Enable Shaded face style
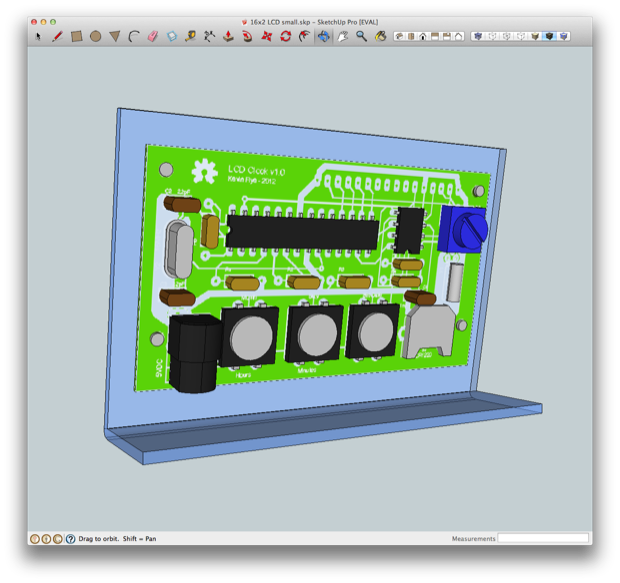This screenshot has width=620, height=583. [535, 37]
